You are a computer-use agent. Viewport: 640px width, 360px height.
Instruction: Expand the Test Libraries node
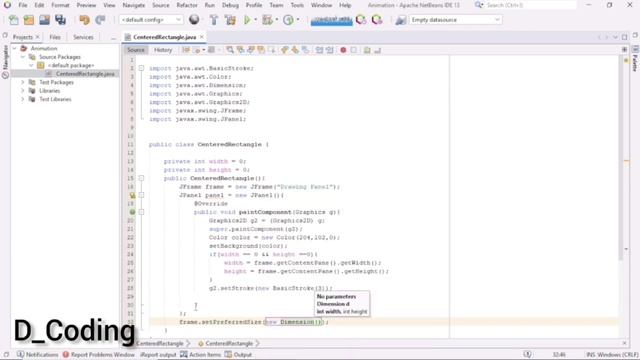23,99
